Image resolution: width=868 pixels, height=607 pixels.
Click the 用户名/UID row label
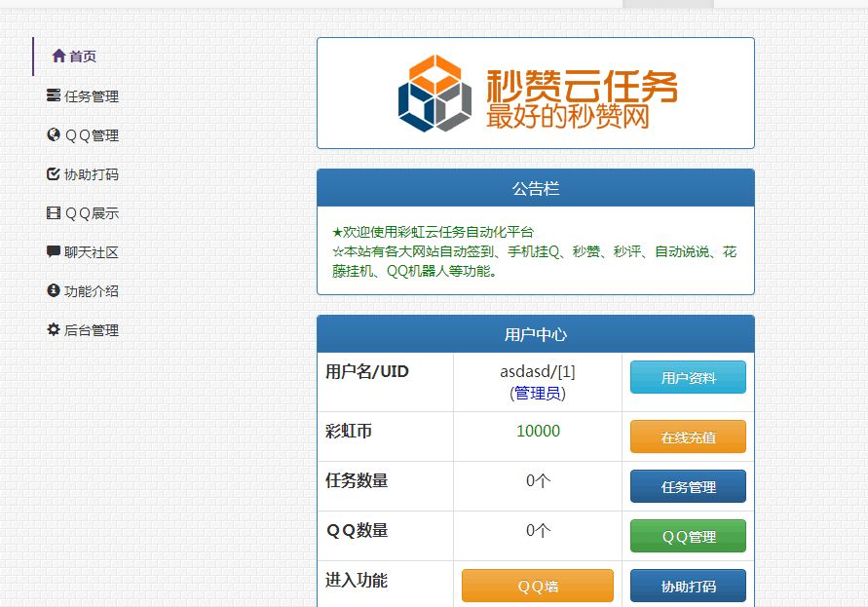coord(367,371)
